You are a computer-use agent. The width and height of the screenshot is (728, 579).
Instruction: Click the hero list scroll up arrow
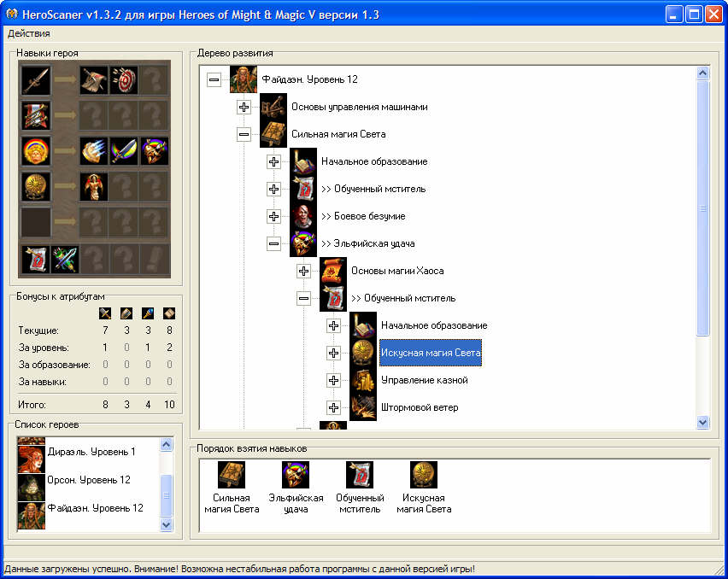click(167, 444)
